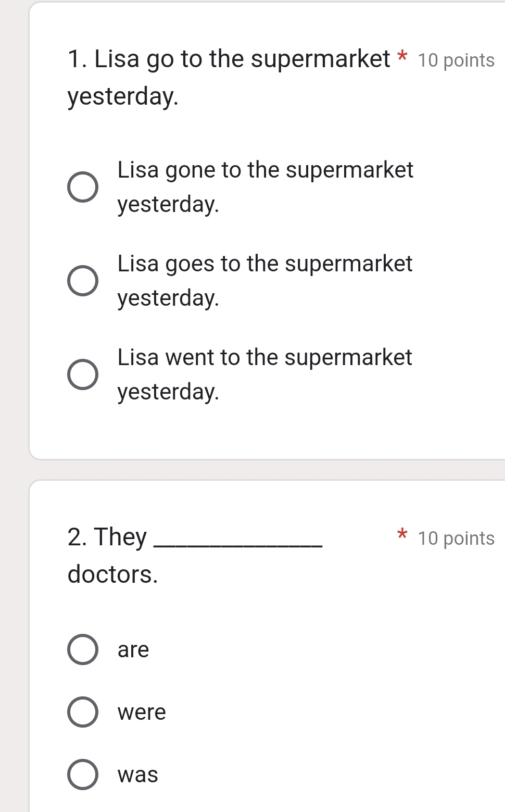
Task: Select radio circle for 'Lisa went to the supermarket'
Action: pos(83,374)
